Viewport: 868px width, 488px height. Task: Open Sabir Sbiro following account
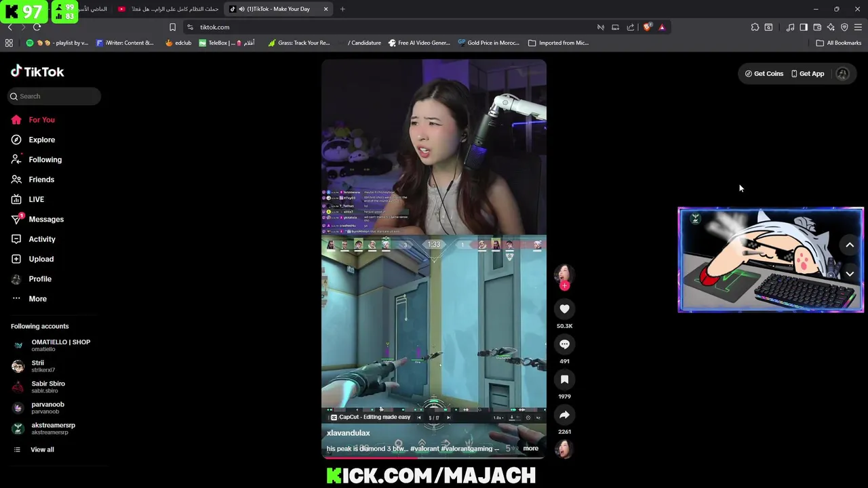coord(39,387)
